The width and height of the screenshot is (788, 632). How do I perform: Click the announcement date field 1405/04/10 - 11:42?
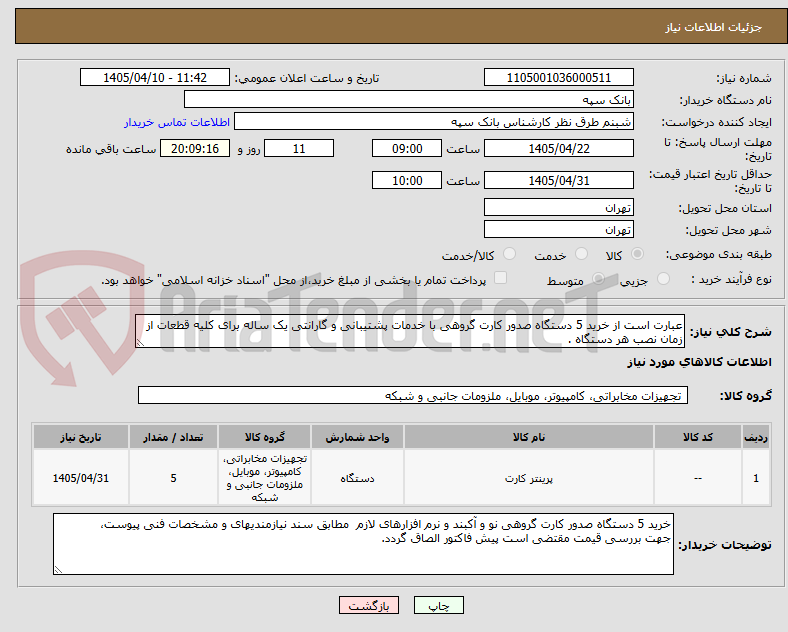[155, 77]
